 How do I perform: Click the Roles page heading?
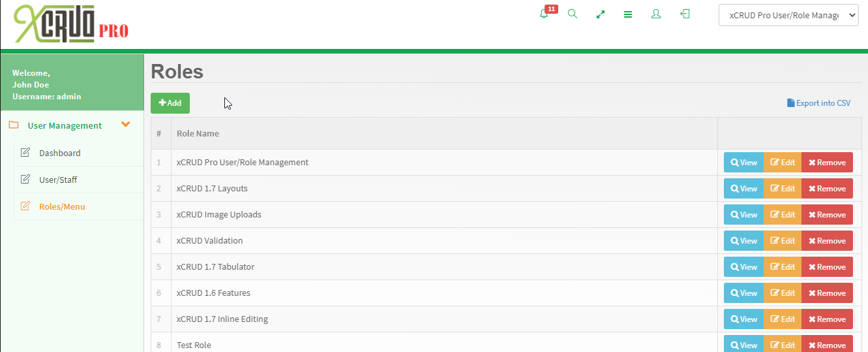177,72
